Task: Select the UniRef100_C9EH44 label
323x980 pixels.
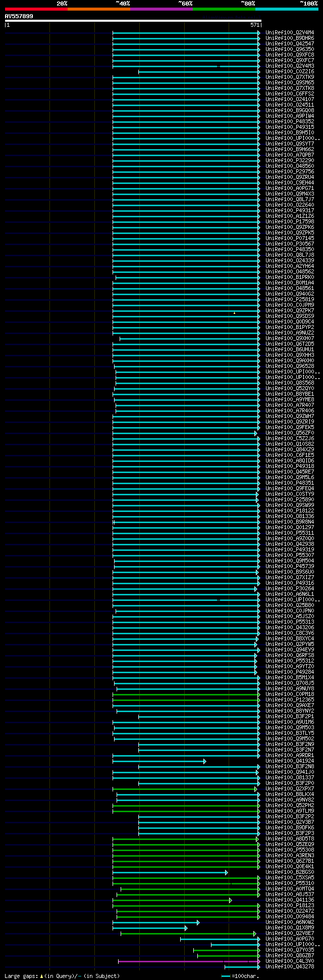Action: (x=290, y=182)
